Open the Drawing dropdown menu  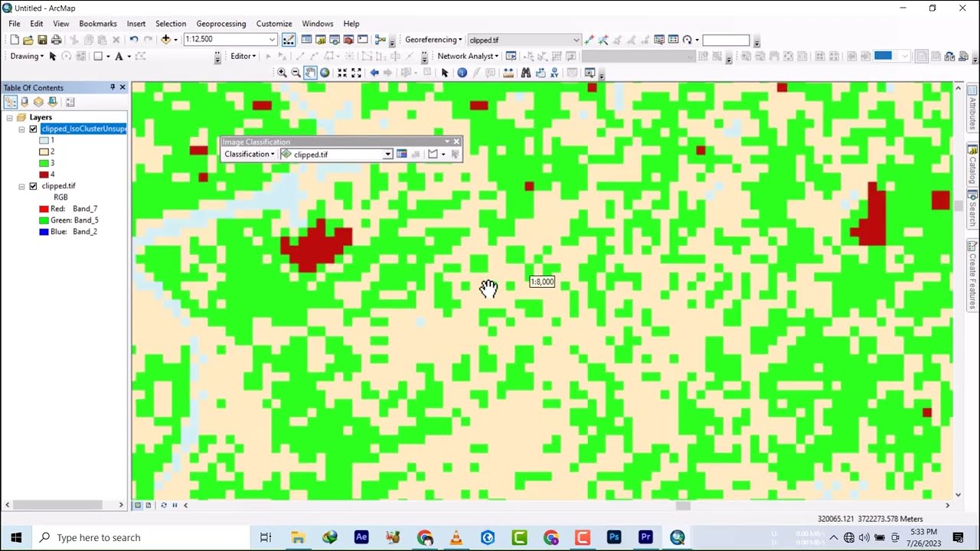point(27,56)
